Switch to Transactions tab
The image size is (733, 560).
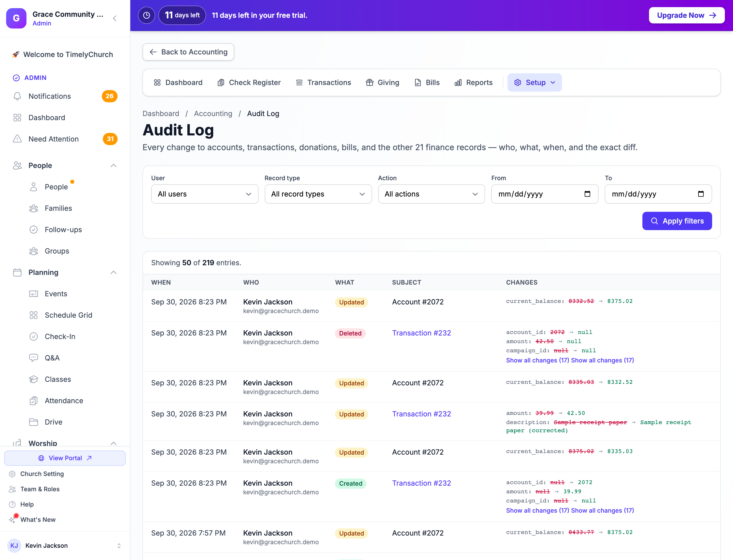pos(323,82)
